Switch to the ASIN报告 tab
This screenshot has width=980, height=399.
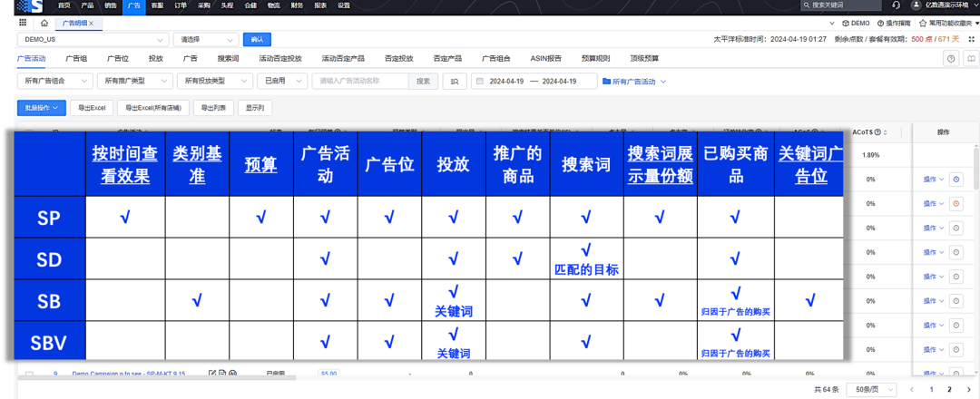point(545,59)
